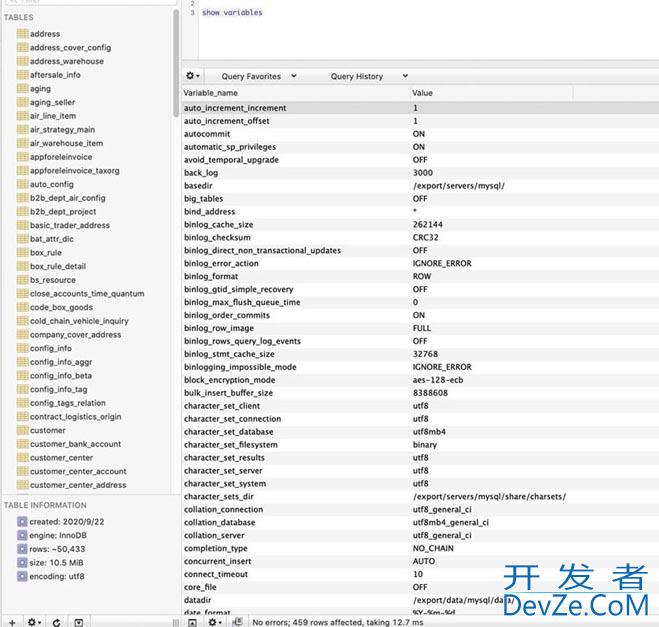Select the box_rule_detail table
The height and width of the screenshot is (627, 659).
tap(58, 266)
